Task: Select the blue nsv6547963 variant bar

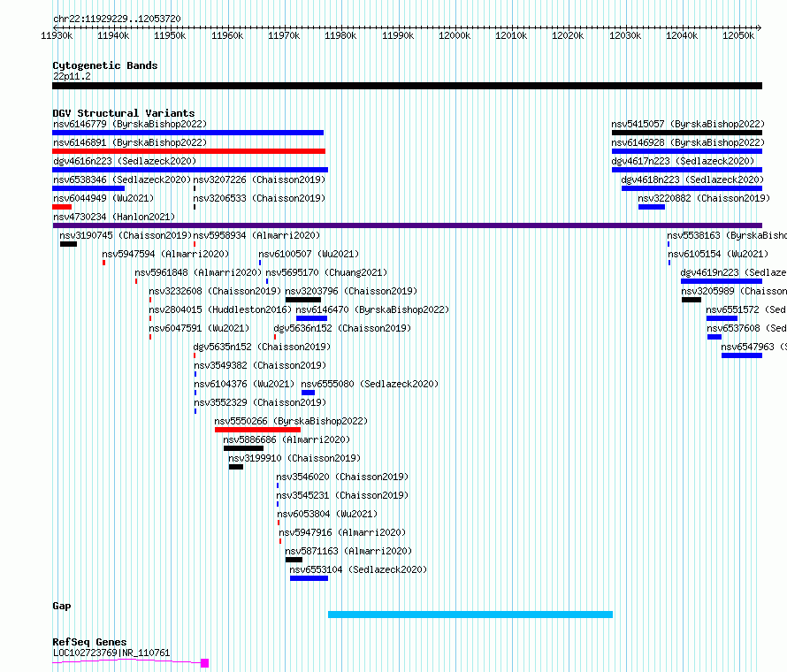Action: click(x=742, y=355)
